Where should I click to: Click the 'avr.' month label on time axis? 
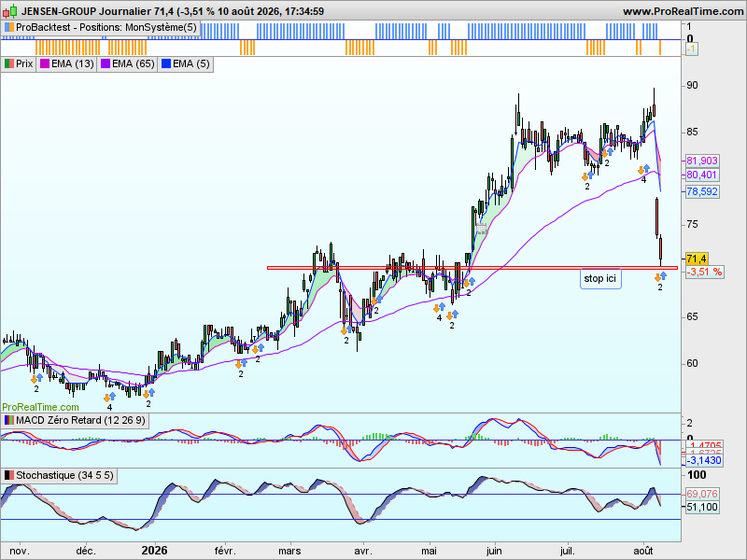point(363,551)
